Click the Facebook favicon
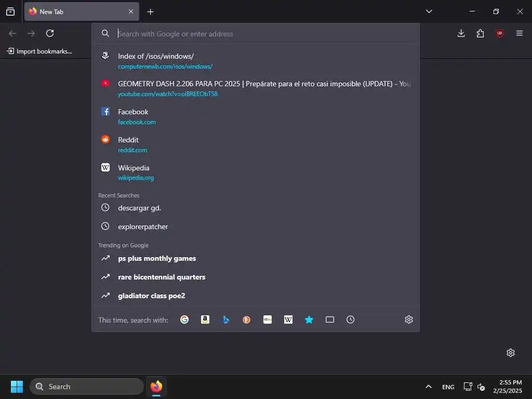Viewport: 532px width, 399px height. pos(105,111)
